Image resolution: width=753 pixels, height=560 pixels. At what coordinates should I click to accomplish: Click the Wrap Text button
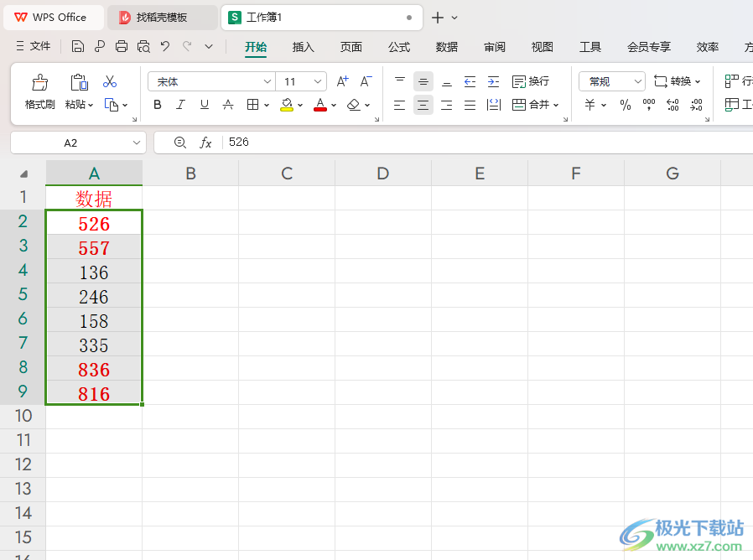pyautogui.click(x=531, y=81)
